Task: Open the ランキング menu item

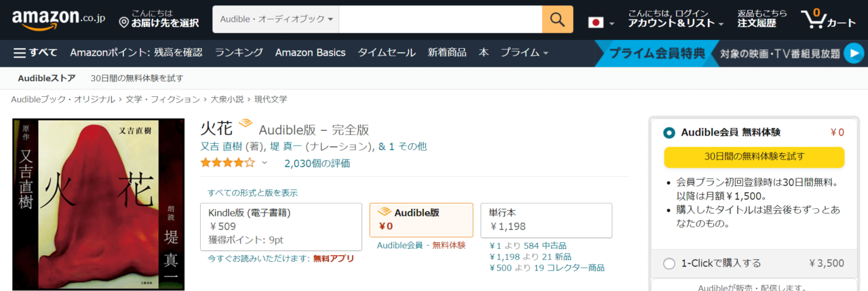Action: coord(239,53)
